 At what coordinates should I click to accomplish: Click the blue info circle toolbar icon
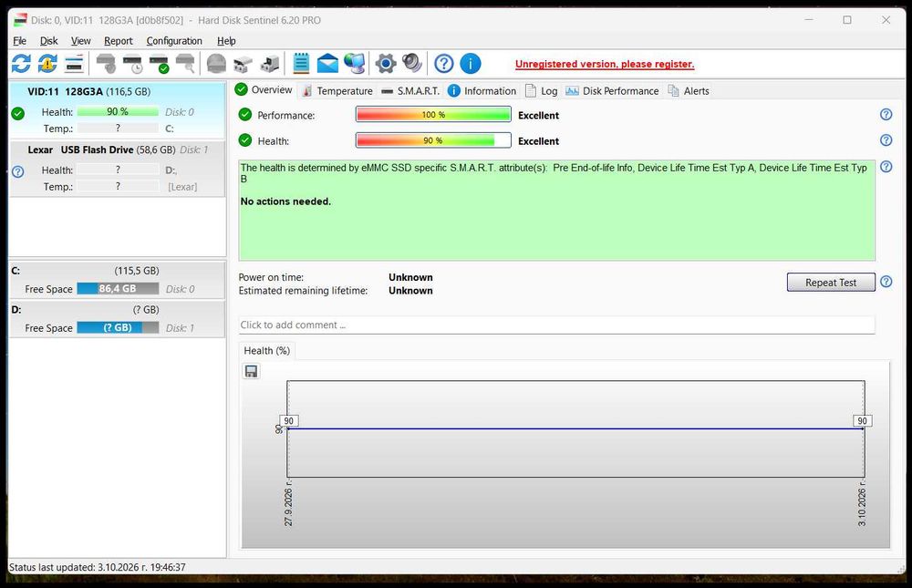(471, 64)
